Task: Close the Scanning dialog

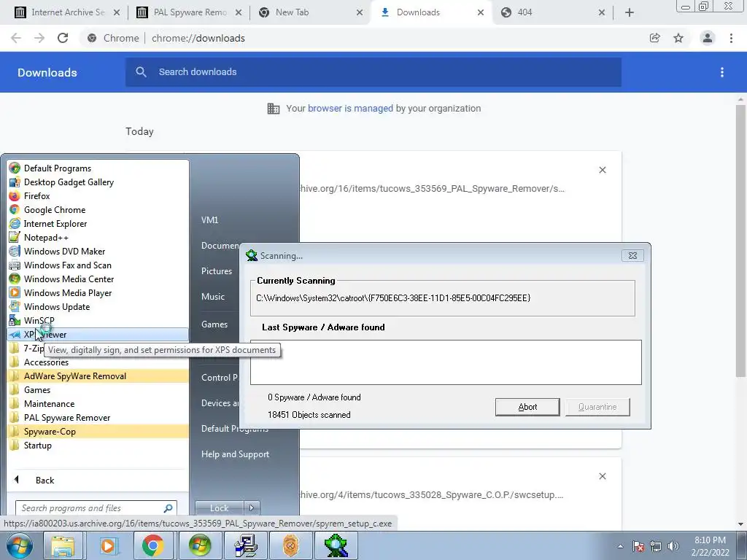Action: point(632,256)
